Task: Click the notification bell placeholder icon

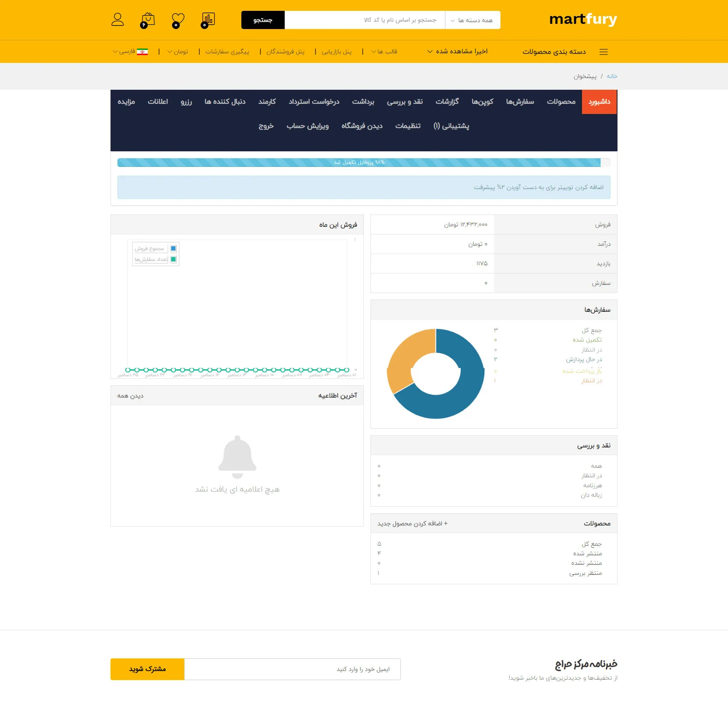Action: (x=237, y=456)
